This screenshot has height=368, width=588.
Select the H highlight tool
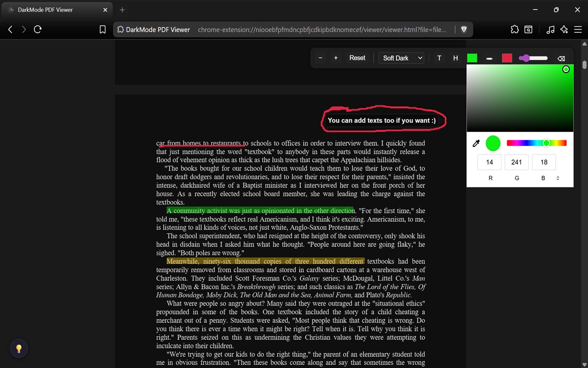point(456,58)
